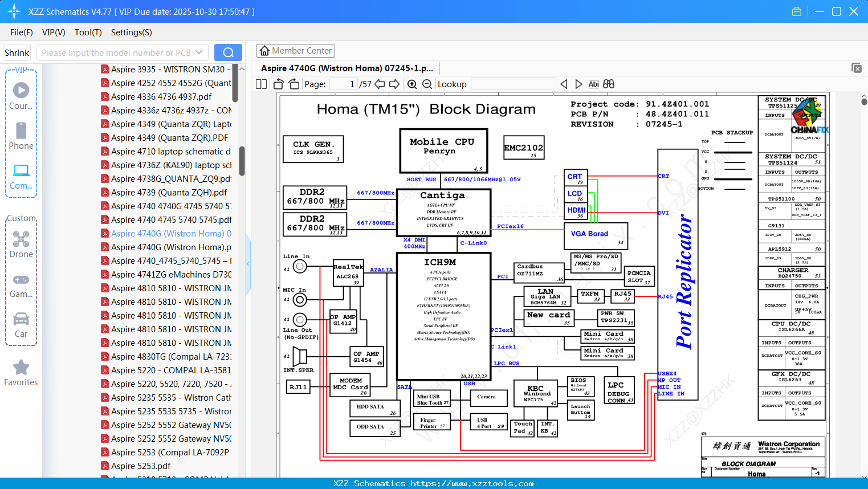Click the XZZ Schematics logo icon

click(x=14, y=11)
